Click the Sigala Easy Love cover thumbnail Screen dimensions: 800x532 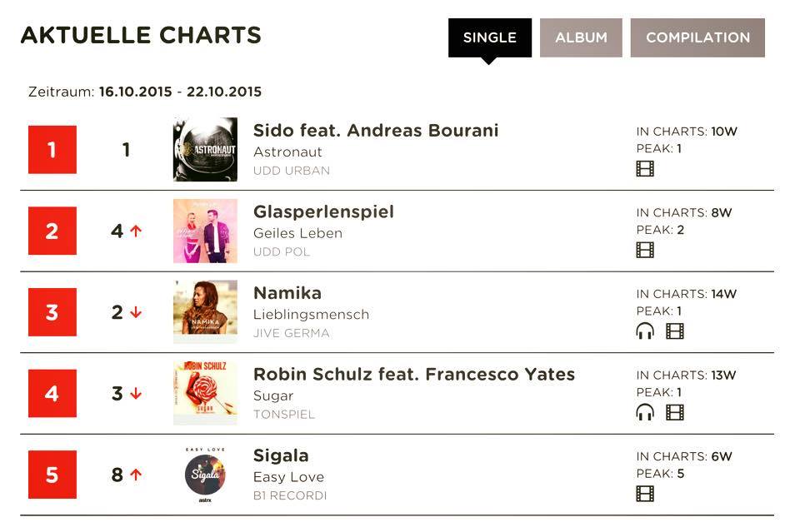point(205,475)
